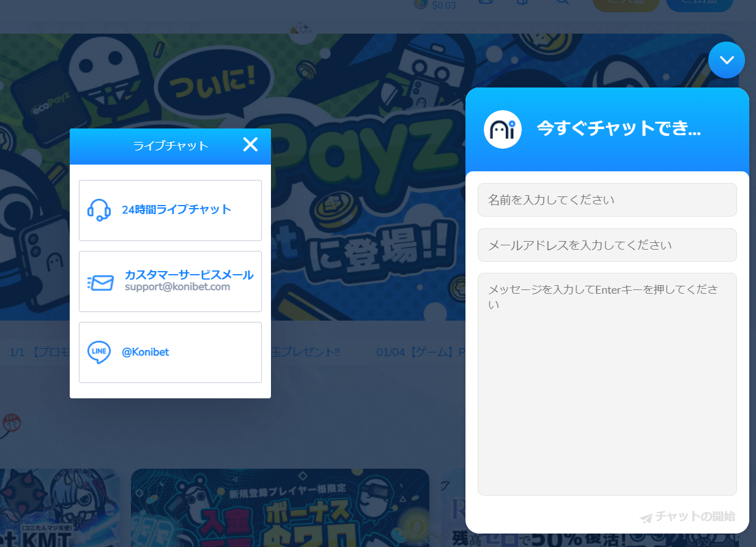Open the search magnifier icon in top bar
Screen dimensions: 756x547
coord(562,2)
